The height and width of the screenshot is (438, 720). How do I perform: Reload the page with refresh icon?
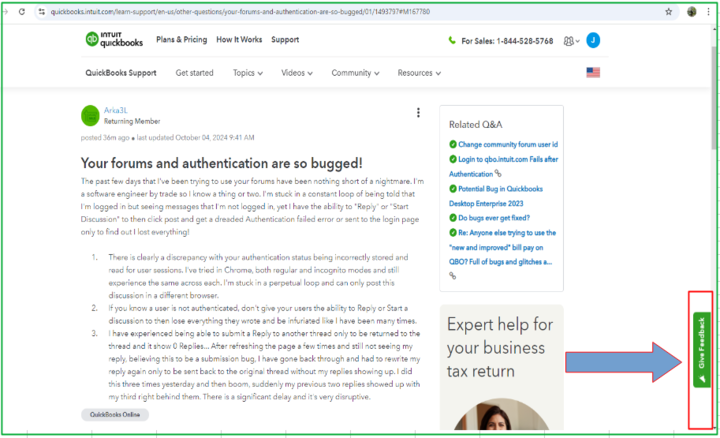pos(22,11)
